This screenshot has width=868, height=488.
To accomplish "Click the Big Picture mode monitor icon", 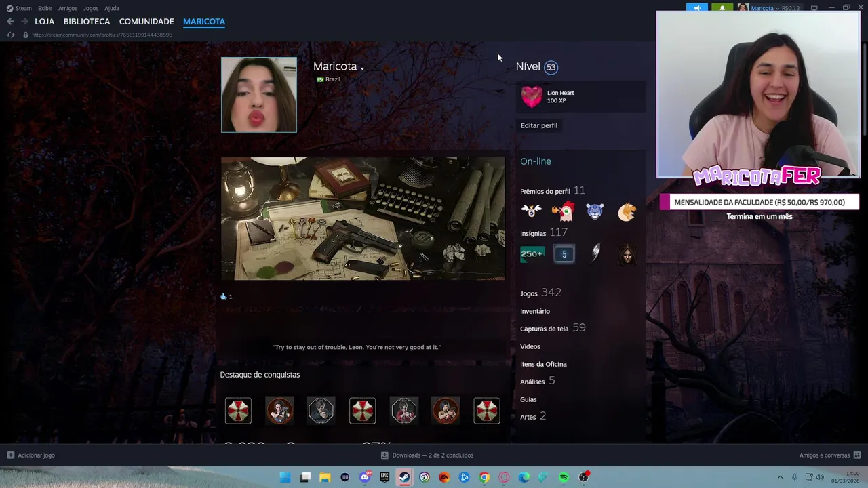I will tap(814, 8).
